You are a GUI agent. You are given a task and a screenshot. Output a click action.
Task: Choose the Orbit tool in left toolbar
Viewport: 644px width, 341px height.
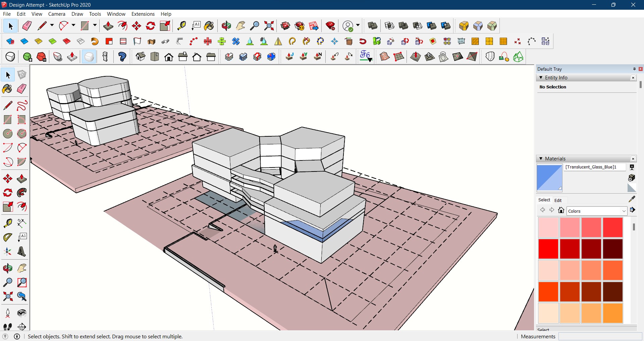tap(7, 268)
